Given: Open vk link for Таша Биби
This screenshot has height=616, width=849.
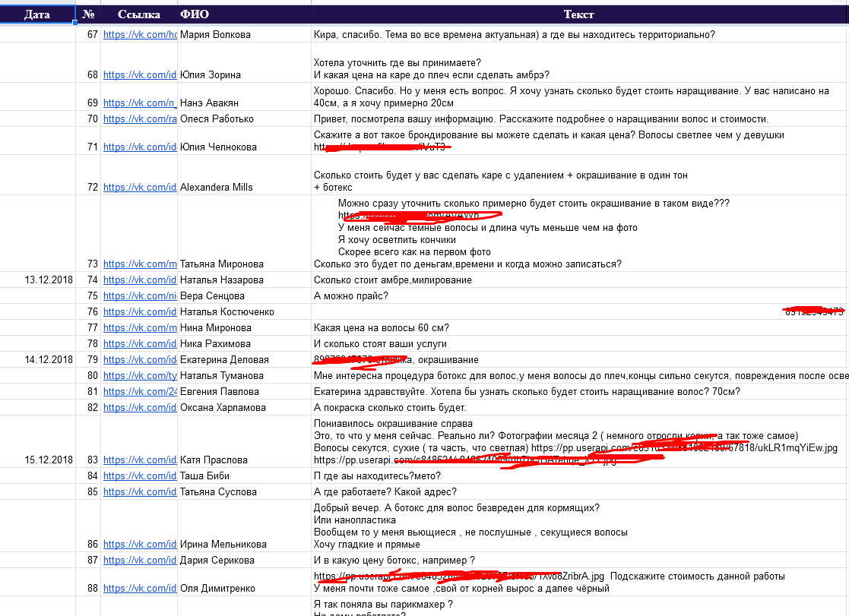Looking at the screenshot, I should [140, 475].
